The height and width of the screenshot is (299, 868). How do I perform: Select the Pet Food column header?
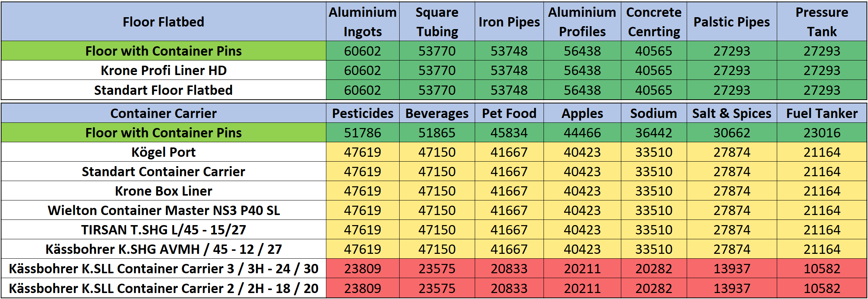tap(509, 113)
